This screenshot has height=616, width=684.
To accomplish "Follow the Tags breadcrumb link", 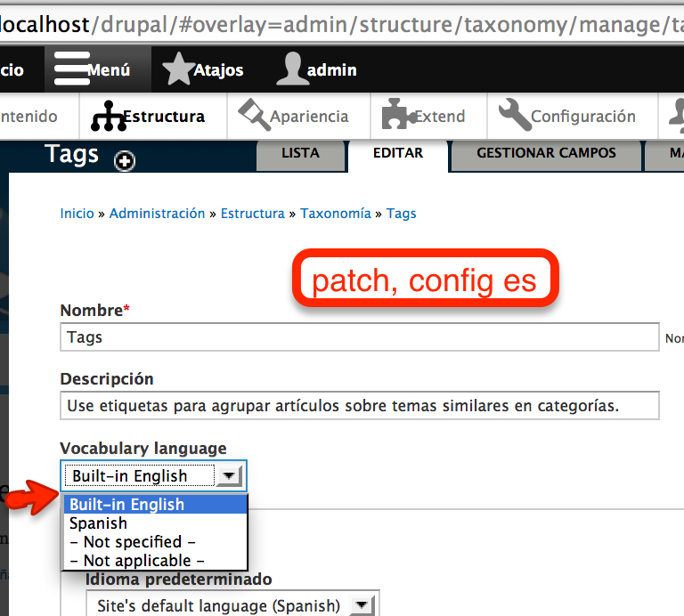I will [402, 213].
